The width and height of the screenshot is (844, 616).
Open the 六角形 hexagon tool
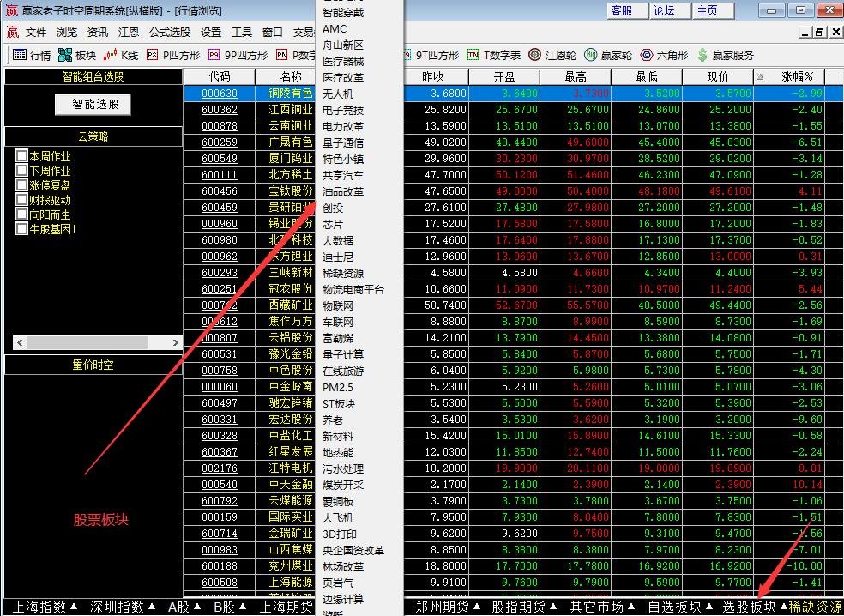tap(664, 55)
